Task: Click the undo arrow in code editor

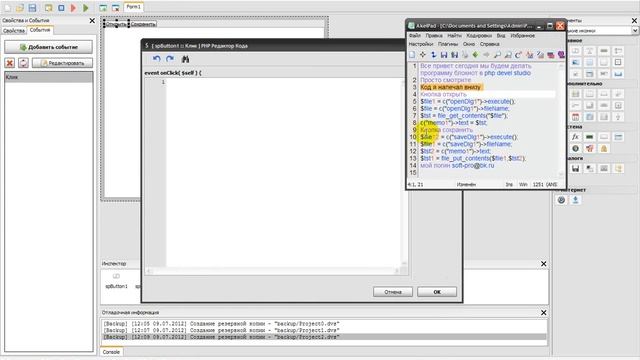Action: pos(156,59)
